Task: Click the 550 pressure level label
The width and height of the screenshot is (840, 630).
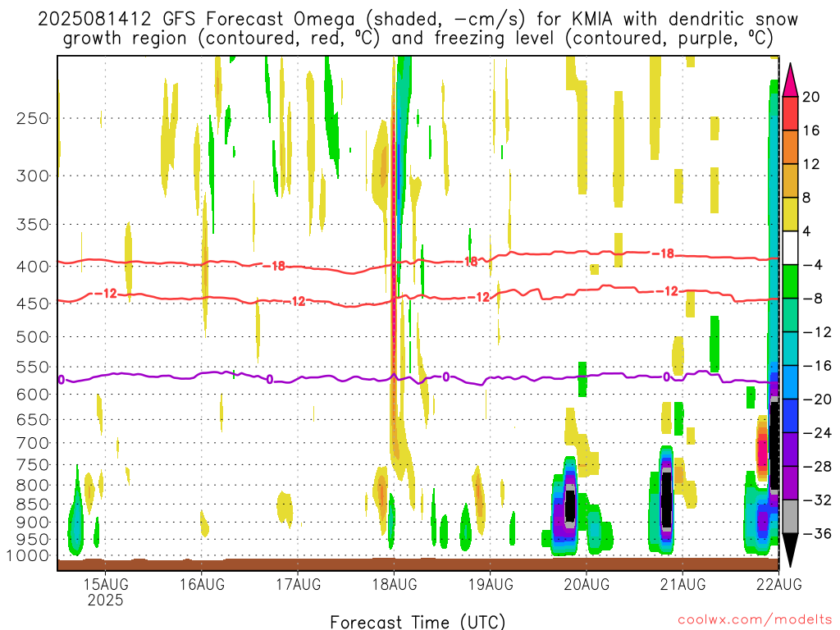Action: coord(33,367)
